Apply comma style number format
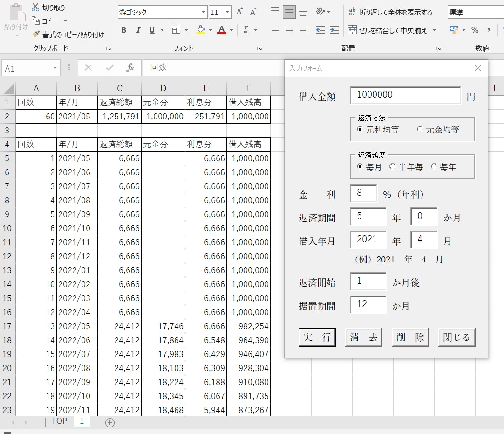The width and height of the screenshot is (504, 434). (x=489, y=30)
